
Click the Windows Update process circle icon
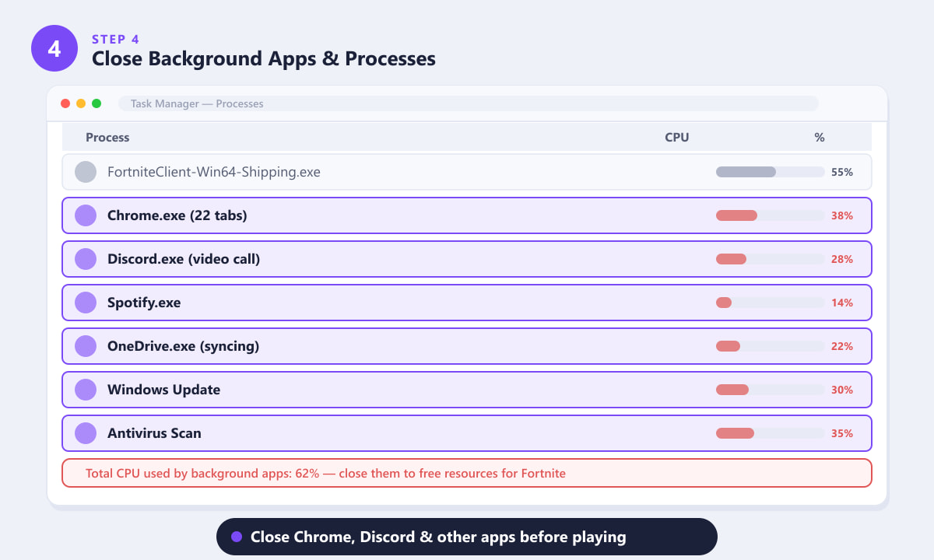tap(86, 390)
